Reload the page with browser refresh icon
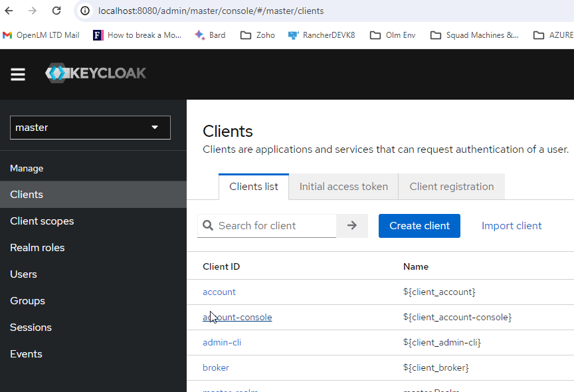This screenshot has width=574, height=392. tap(56, 11)
